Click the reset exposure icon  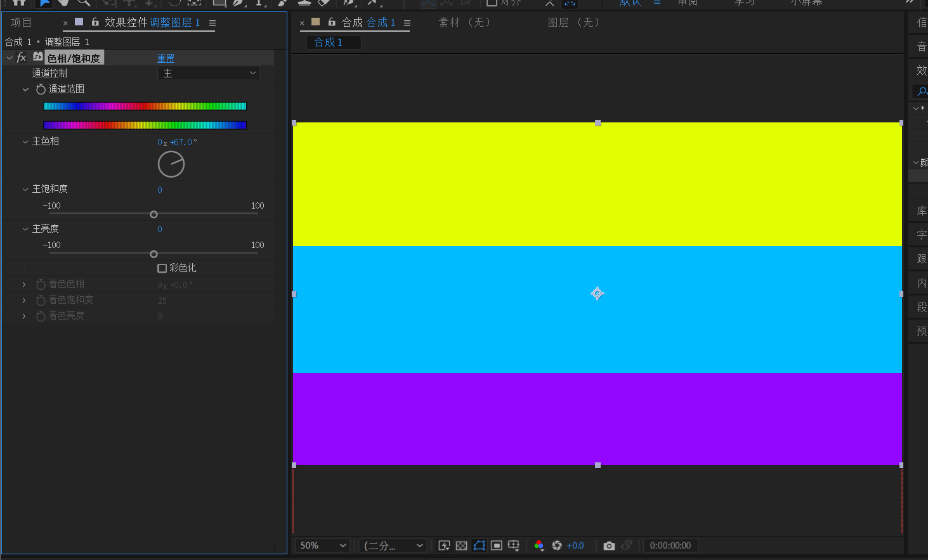[x=557, y=545]
